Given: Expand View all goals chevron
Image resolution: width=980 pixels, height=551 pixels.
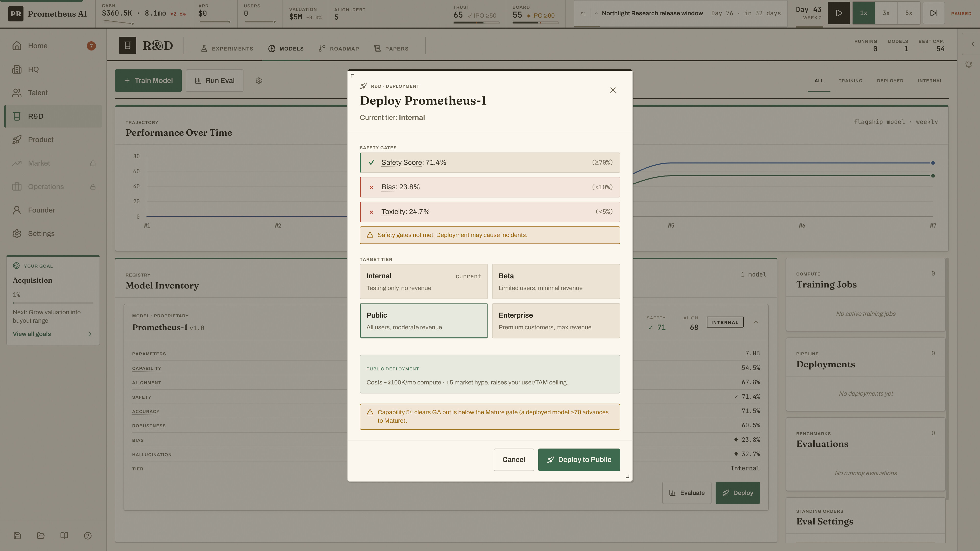Looking at the screenshot, I should pos(90,334).
